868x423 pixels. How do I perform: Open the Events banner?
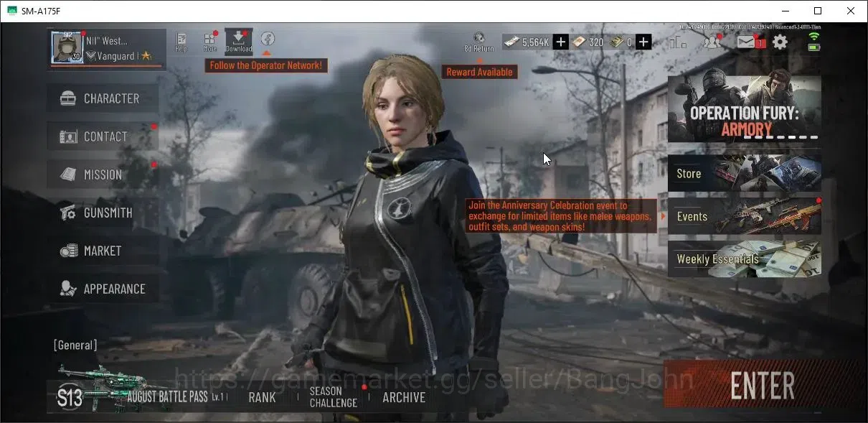tap(745, 216)
